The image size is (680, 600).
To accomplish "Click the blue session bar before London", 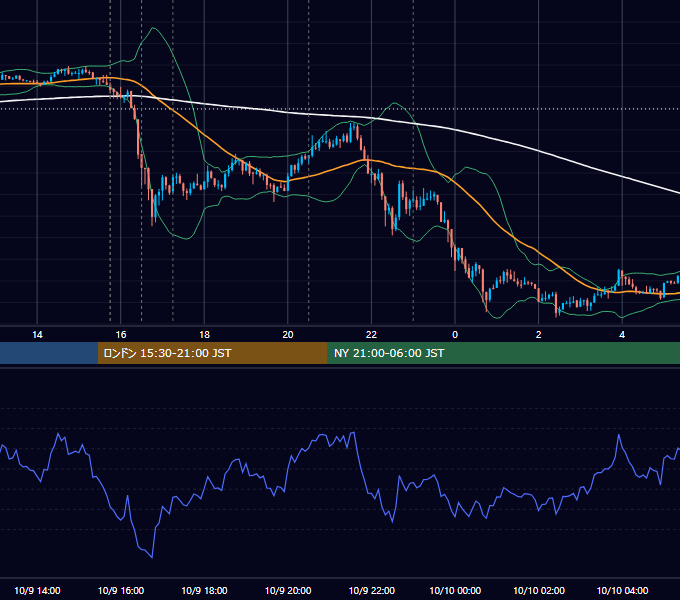I will click(49, 353).
